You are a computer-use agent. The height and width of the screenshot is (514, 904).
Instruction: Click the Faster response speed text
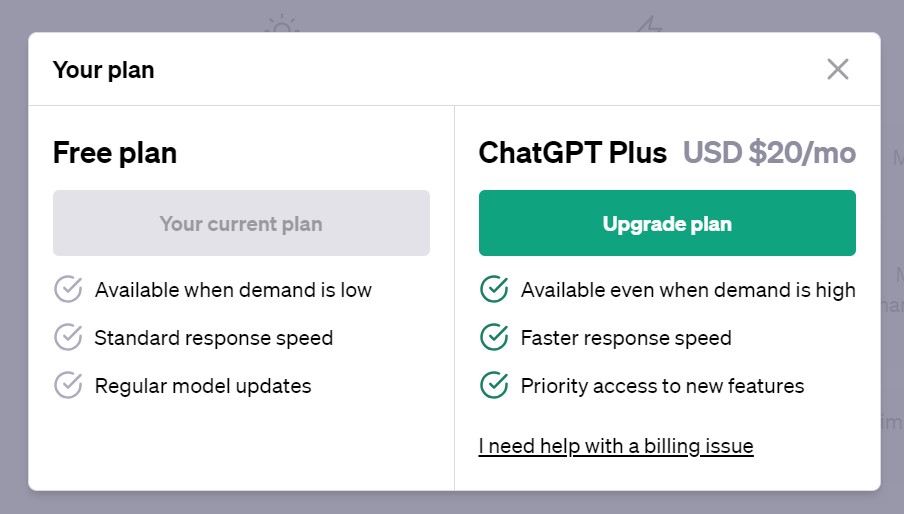[x=626, y=338]
